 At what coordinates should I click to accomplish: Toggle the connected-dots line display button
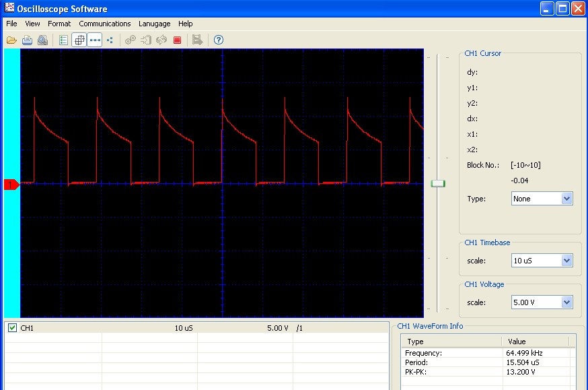[94, 40]
